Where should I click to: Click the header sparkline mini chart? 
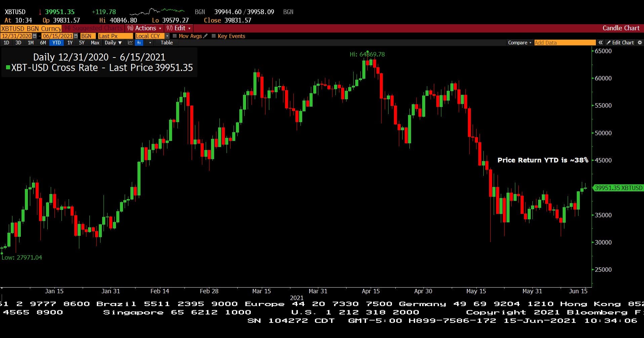157,11
